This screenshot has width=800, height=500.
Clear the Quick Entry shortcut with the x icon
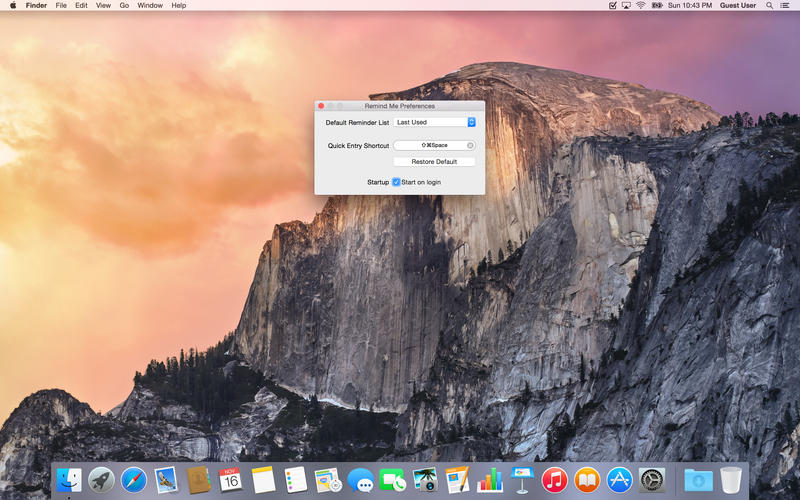tap(470, 145)
